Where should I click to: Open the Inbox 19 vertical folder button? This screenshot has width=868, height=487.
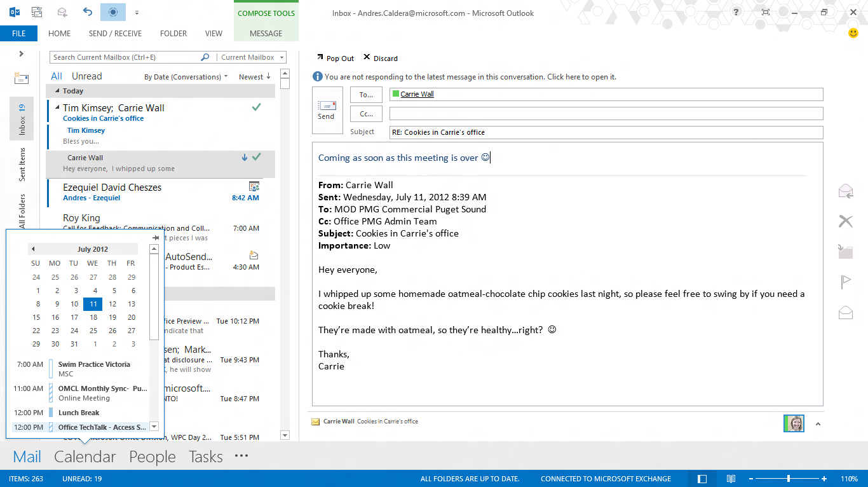[22, 119]
